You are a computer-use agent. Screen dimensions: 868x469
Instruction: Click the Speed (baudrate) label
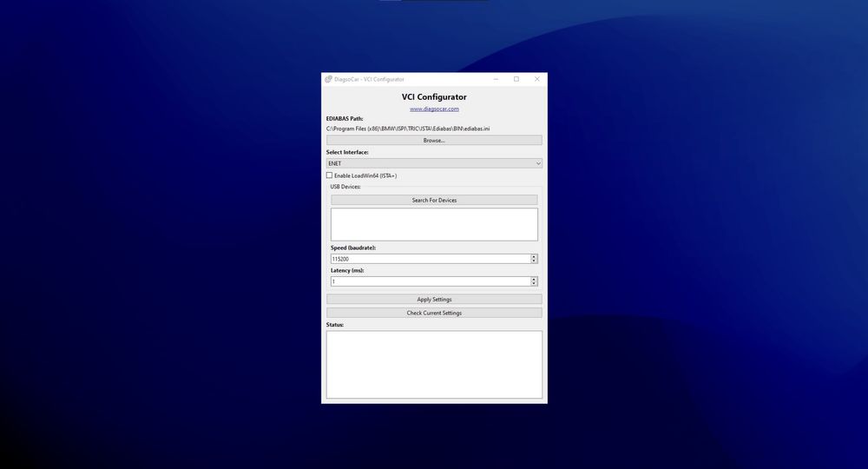click(353, 248)
